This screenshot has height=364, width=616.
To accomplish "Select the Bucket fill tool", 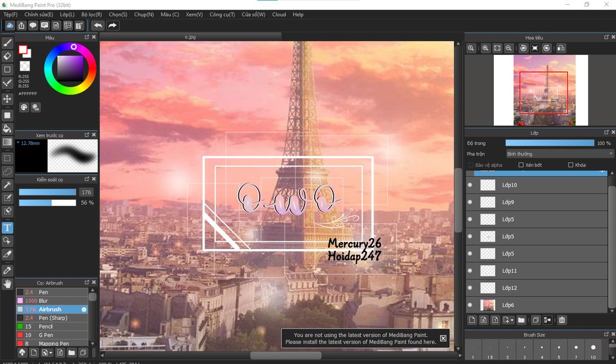I will click(7, 129).
